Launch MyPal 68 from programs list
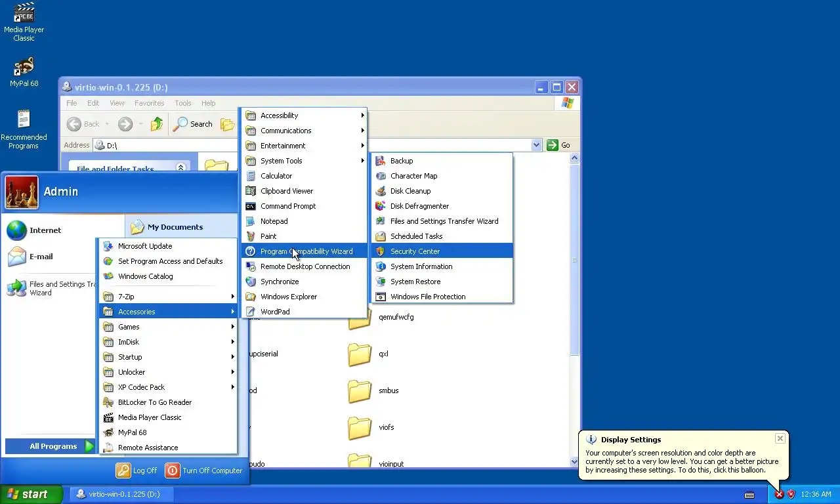 point(168,432)
